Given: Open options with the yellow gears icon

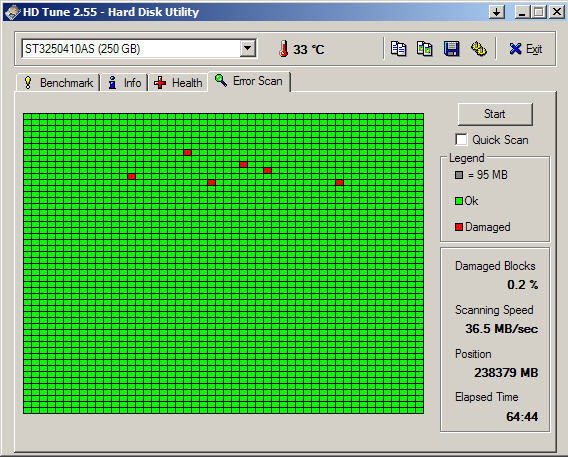Looking at the screenshot, I should tap(479, 49).
